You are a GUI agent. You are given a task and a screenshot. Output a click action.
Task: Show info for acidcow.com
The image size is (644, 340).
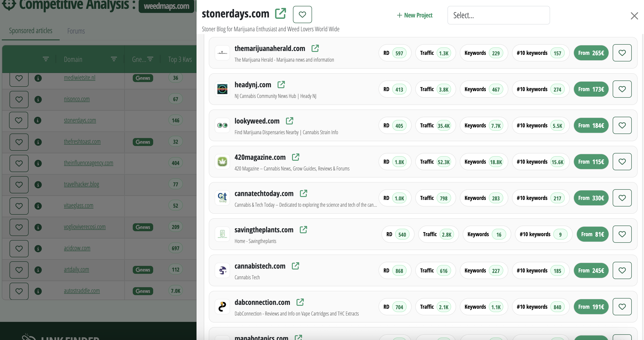[38, 249]
